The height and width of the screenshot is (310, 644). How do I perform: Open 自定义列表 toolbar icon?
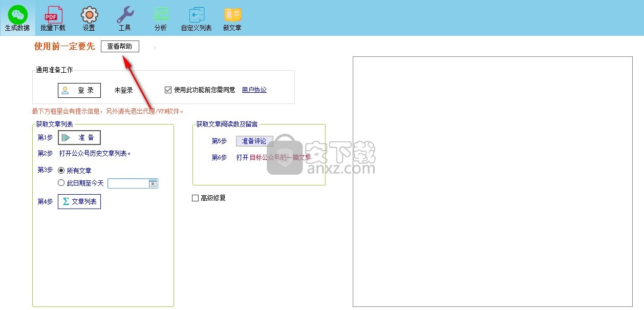point(197,18)
